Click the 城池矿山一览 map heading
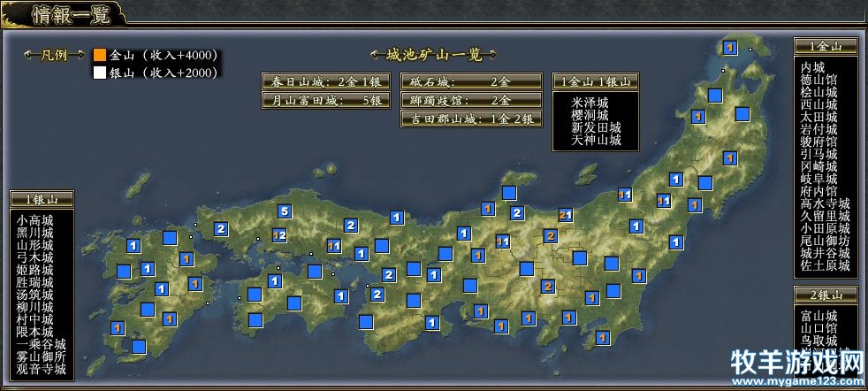Viewport: 868px width, 391px height. coord(433,55)
